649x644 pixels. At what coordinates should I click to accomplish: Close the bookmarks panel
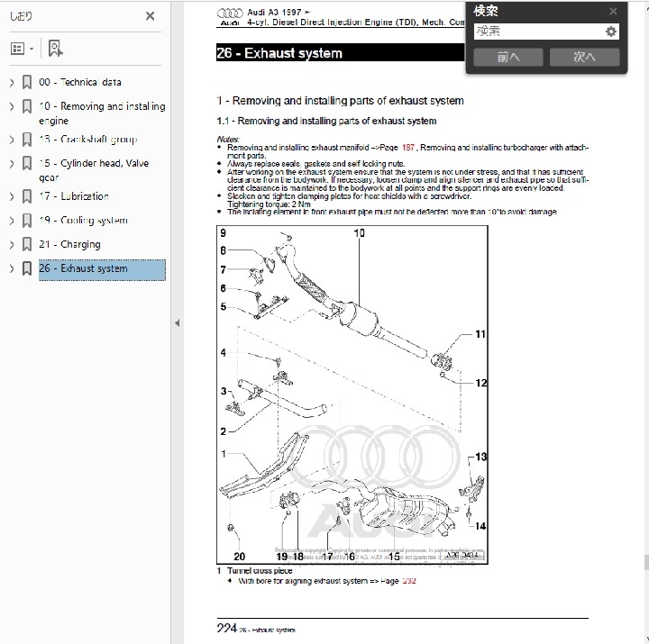[151, 16]
